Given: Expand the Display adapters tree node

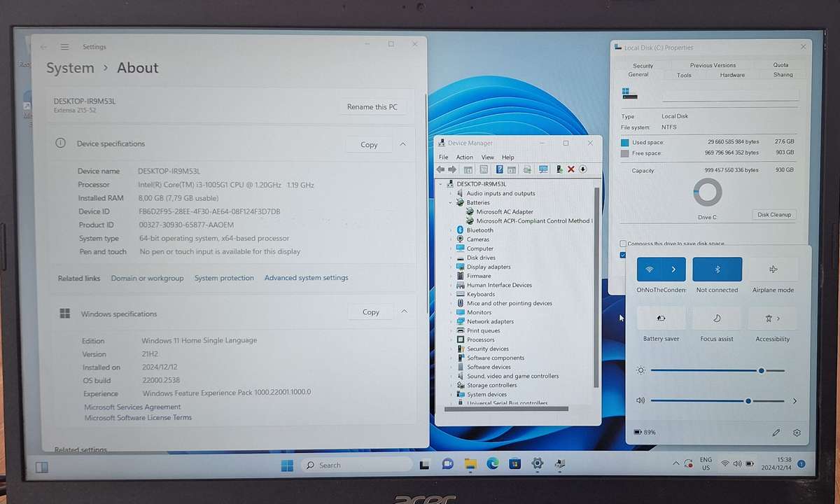Looking at the screenshot, I should [451, 267].
